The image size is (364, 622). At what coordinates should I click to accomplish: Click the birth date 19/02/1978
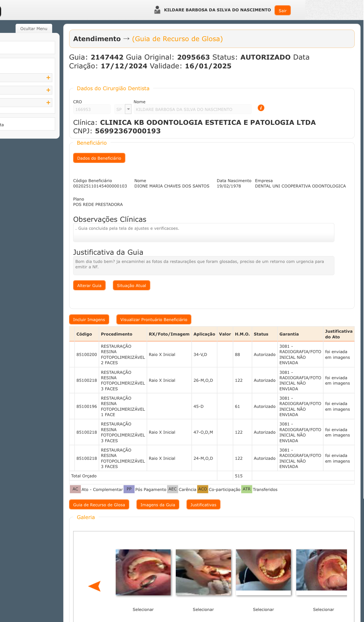click(229, 186)
